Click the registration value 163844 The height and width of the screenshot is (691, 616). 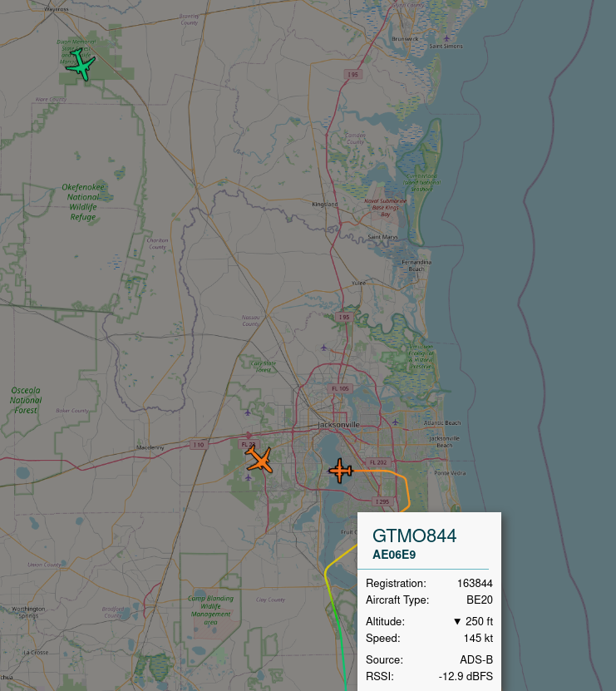tap(475, 584)
